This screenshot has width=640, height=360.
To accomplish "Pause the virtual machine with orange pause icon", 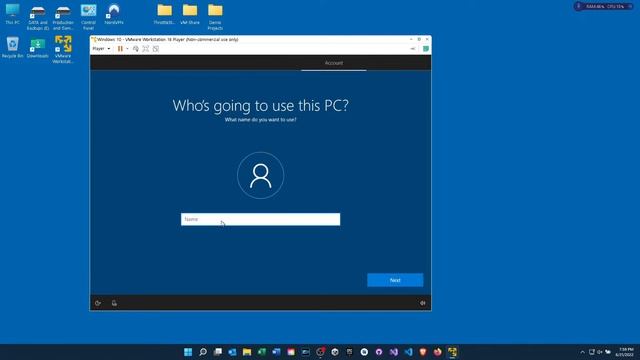I will 120,49.
